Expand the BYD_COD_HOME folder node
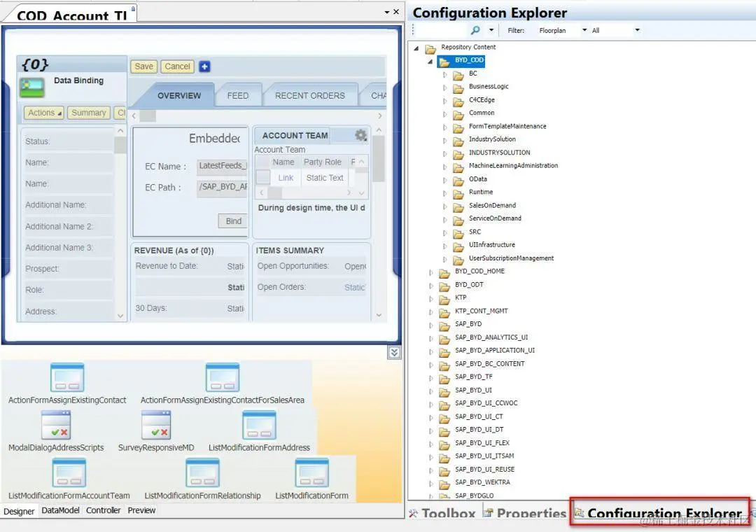756x532 pixels. (430, 272)
